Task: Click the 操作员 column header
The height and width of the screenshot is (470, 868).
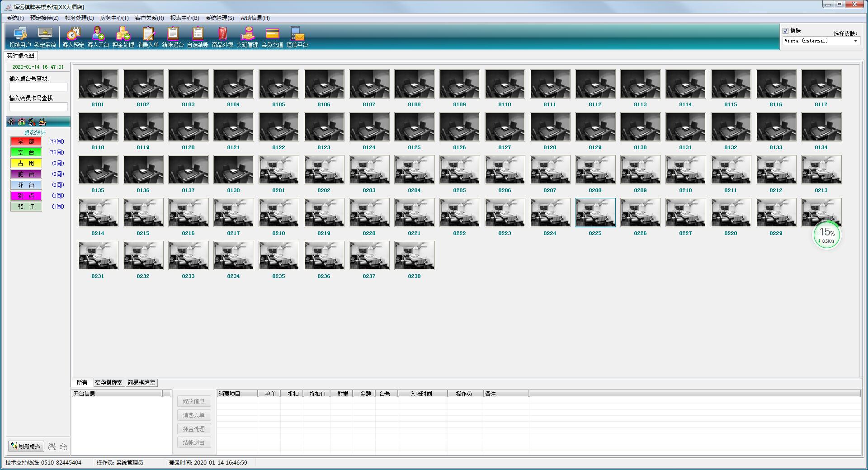Action: click(x=466, y=394)
